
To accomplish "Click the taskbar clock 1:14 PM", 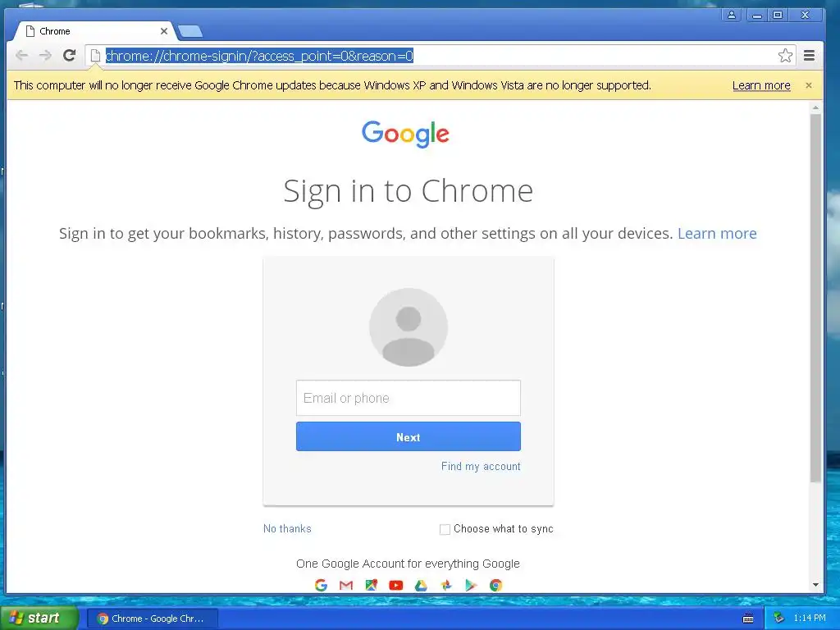I will pos(810,619).
